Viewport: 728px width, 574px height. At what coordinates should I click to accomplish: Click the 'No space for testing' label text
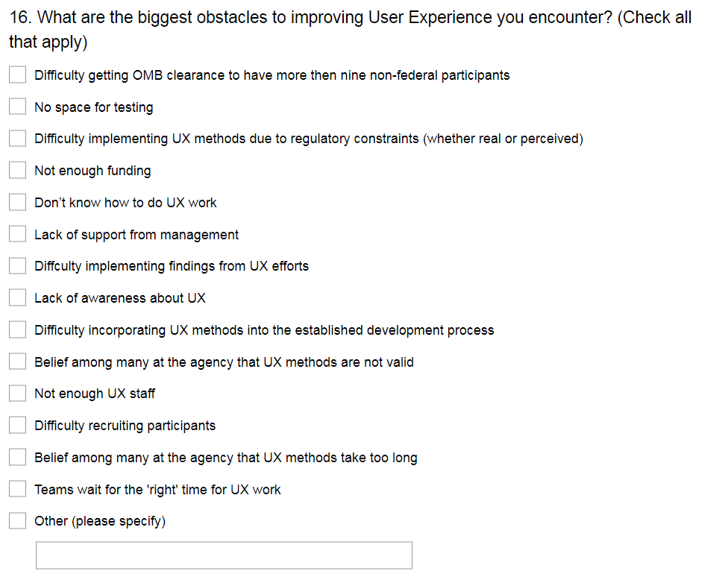click(93, 107)
